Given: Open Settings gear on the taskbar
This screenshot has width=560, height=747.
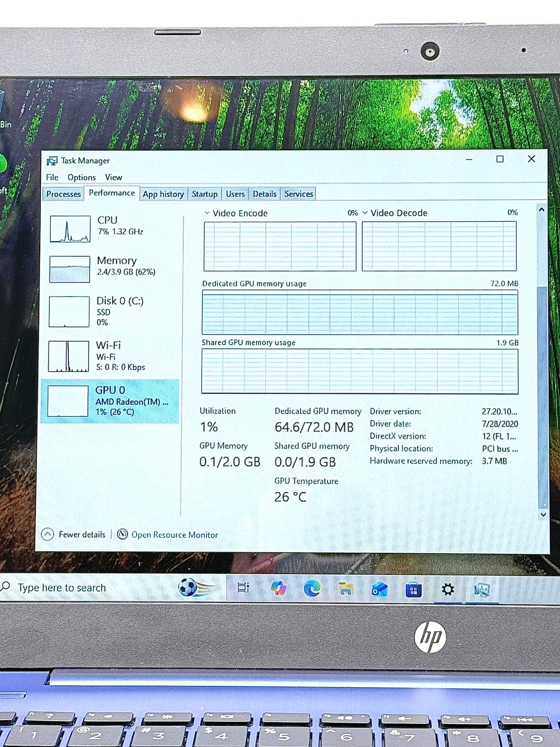Looking at the screenshot, I should coord(448,590).
